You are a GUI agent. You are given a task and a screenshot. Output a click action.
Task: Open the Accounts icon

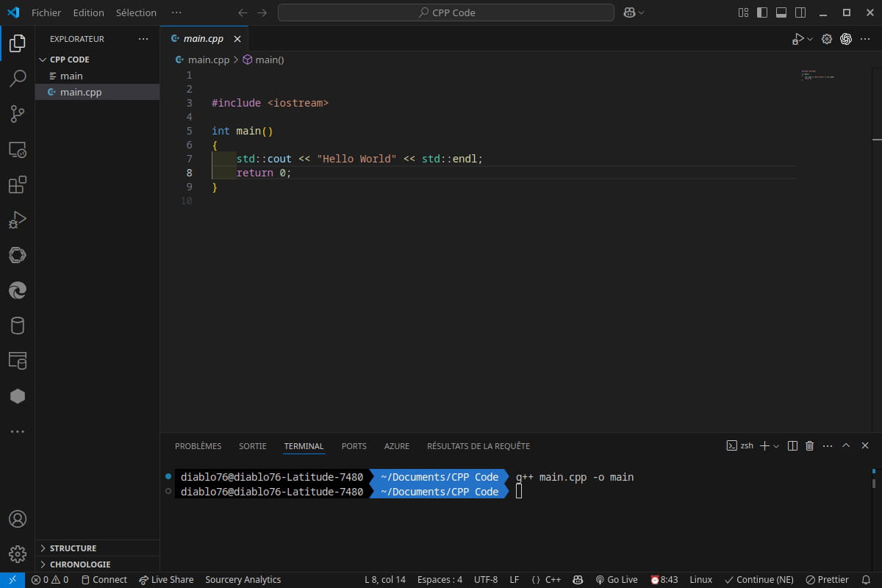tap(18, 519)
